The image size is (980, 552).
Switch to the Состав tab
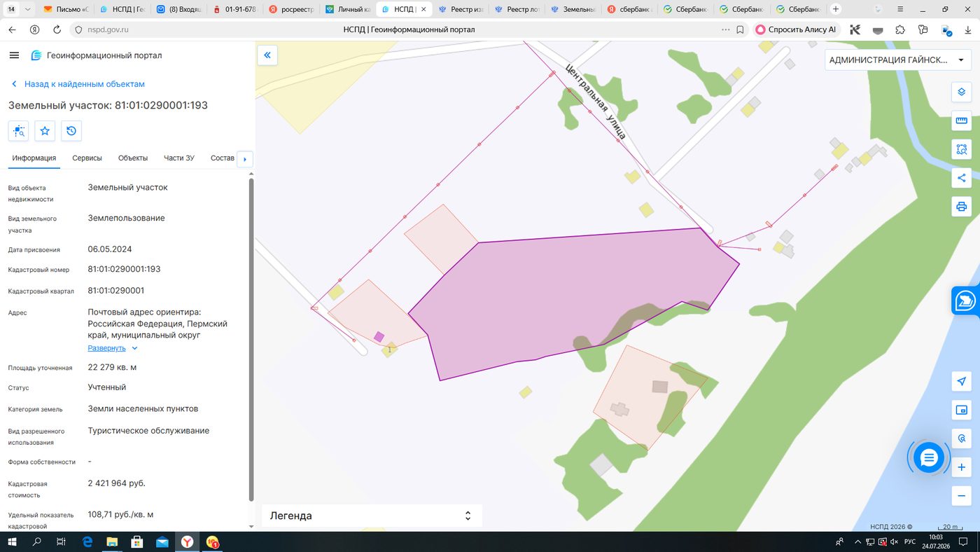222,158
